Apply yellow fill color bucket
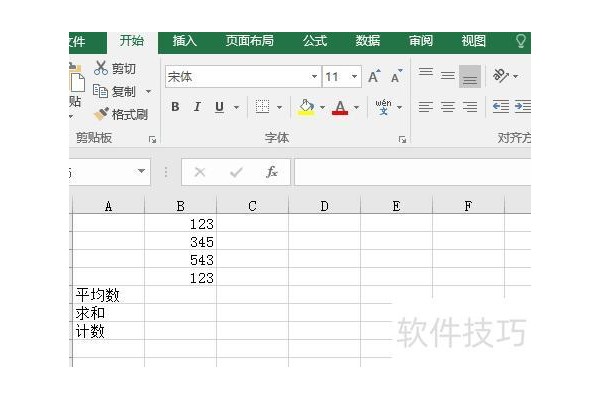This screenshot has width=600, height=400. pos(306,107)
